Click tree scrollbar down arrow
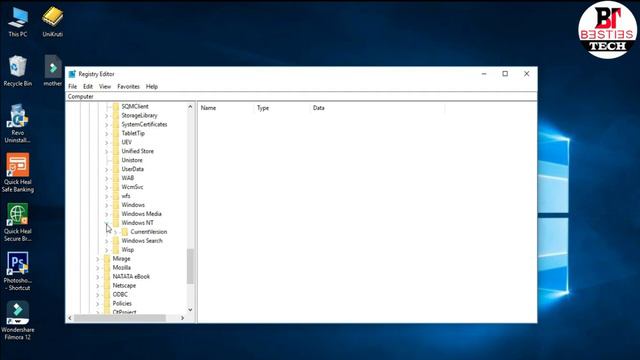 [190, 310]
